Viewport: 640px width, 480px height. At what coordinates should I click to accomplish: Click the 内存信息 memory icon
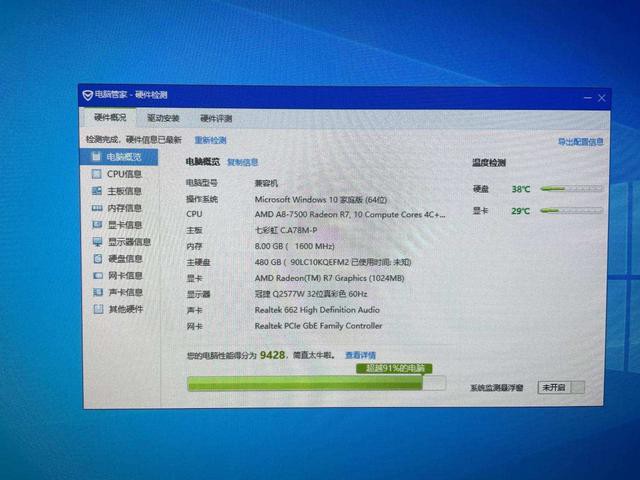(x=97, y=208)
